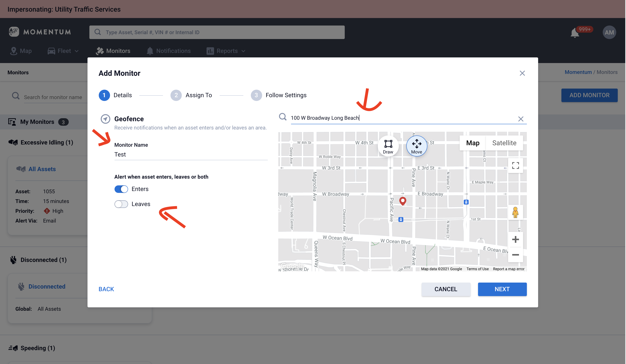The image size is (626, 364).
Task: Toggle fullscreen map view
Action: click(x=515, y=165)
